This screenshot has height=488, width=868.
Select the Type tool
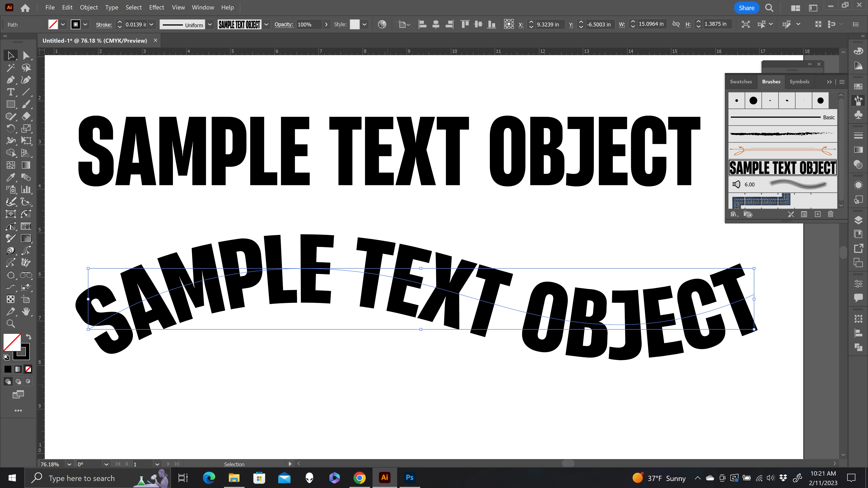click(x=10, y=92)
